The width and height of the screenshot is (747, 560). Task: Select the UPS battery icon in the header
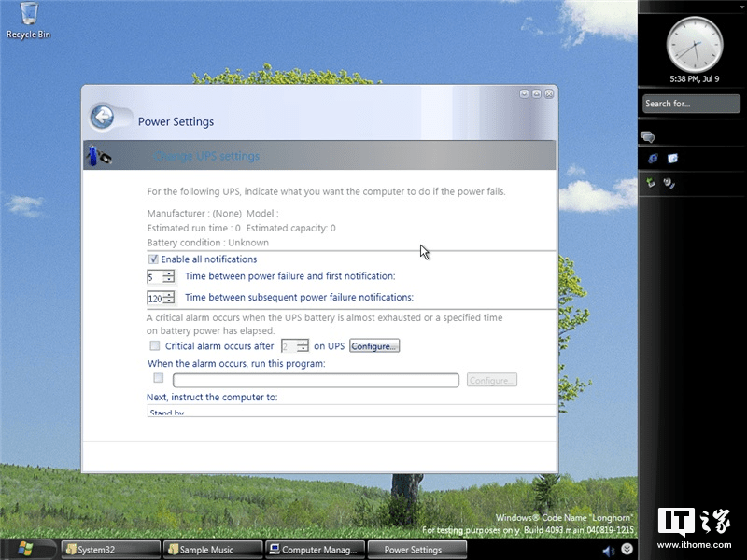click(x=95, y=154)
